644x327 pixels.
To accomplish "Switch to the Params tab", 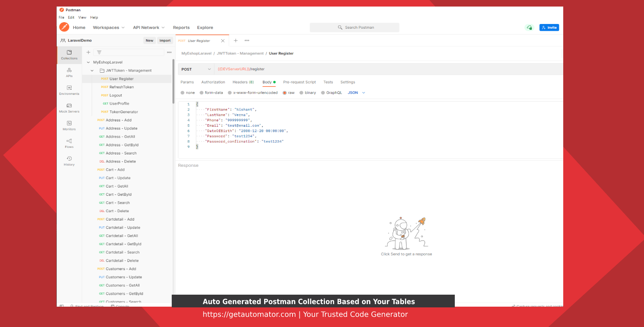I will point(187,82).
